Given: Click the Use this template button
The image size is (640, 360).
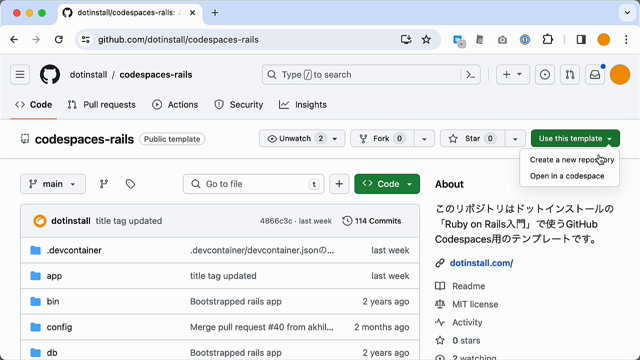Looking at the screenshot, I should click(575, 138).
